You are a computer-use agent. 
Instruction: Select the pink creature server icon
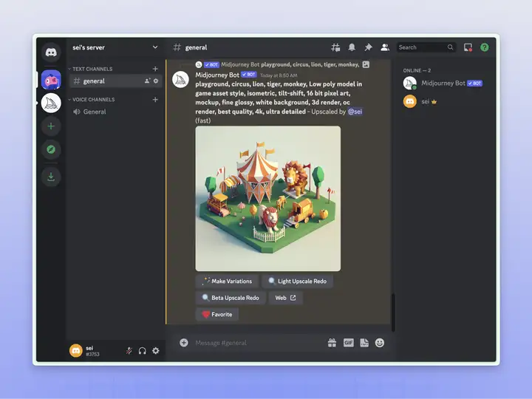[x=51, y=80]
